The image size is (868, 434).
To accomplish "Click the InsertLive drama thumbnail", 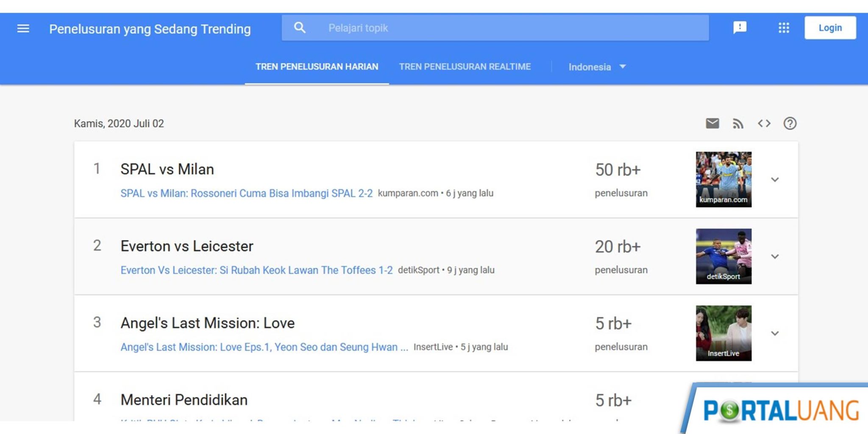I will coord(723,334).
